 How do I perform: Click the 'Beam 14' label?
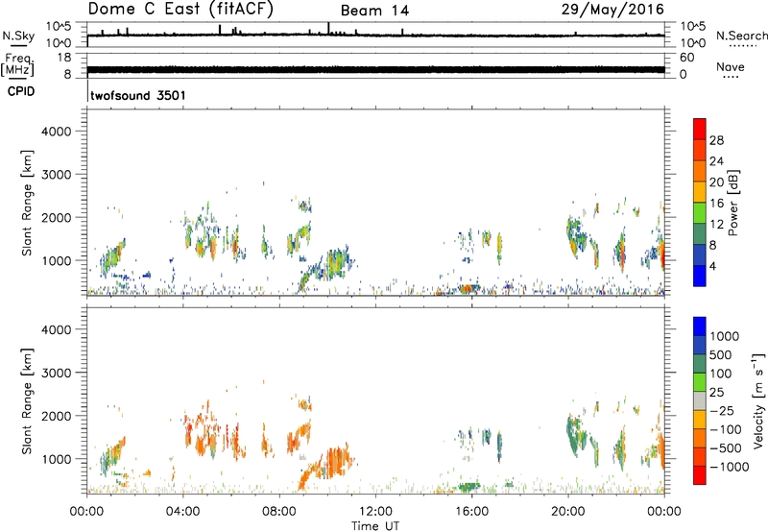[374, 11]
